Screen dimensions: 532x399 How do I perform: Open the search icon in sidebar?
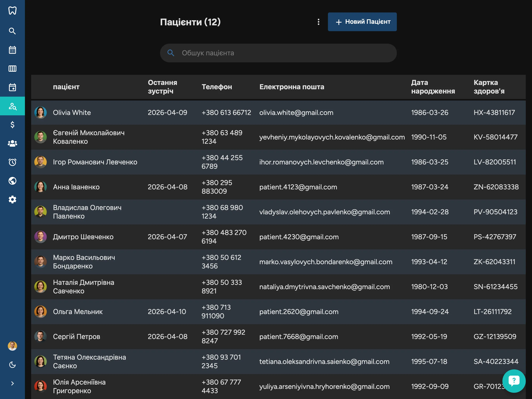12,31
